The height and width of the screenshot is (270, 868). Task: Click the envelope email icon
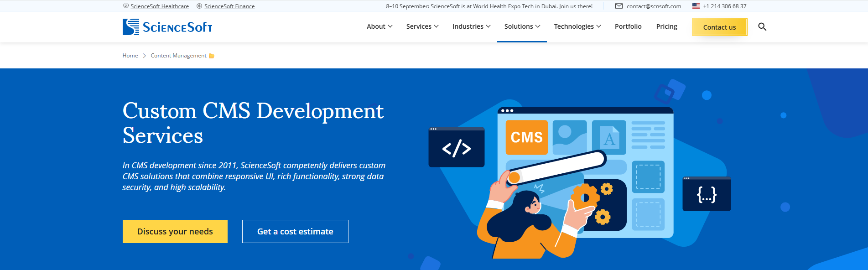pos(619,6)
